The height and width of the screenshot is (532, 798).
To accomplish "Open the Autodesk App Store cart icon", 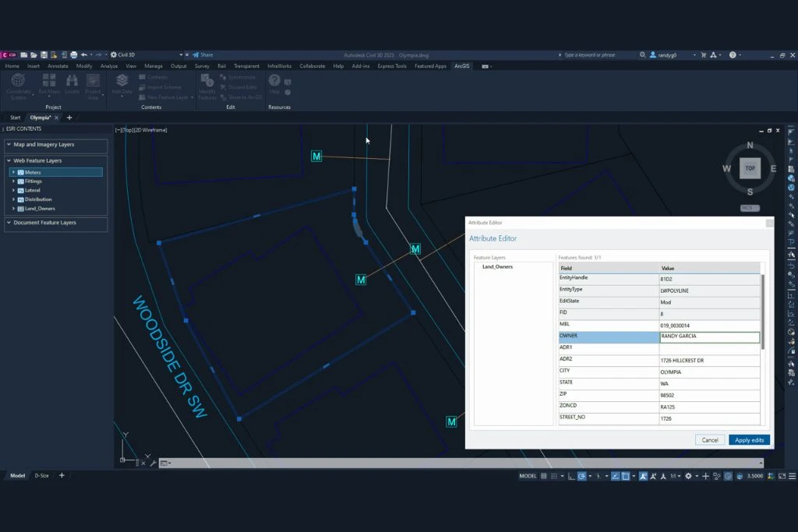I will 704,55.
